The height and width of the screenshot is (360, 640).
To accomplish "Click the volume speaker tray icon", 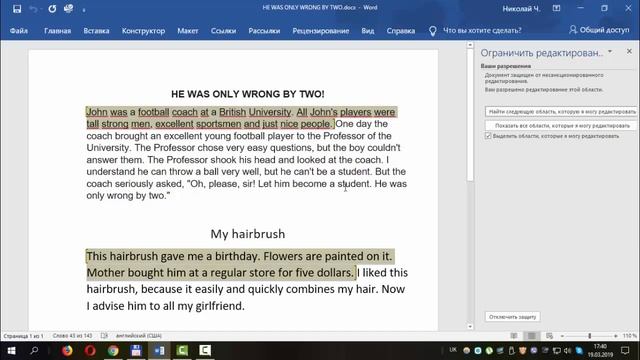I will click(567, 351).
